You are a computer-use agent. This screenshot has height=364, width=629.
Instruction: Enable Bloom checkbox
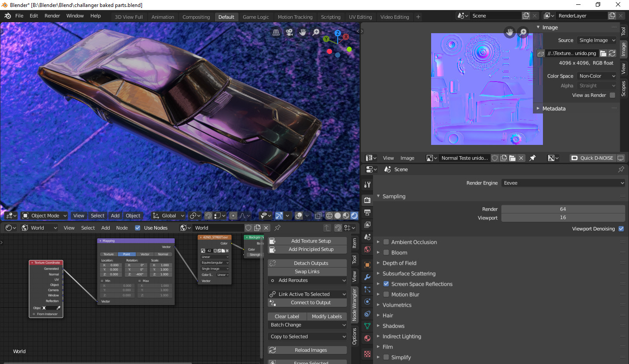pos(386,253)
